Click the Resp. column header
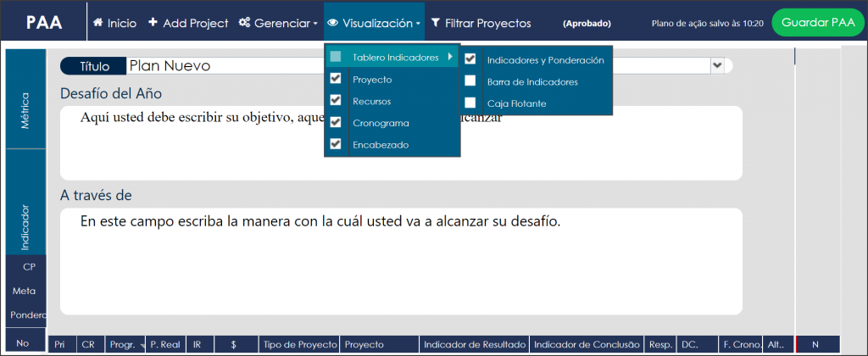868x356 pixels. coord(660,344)
